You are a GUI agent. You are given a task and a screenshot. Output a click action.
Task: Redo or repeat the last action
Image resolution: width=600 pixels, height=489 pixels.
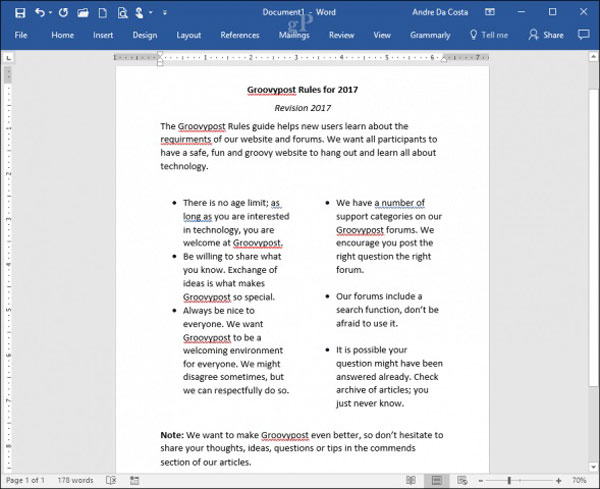[x=63, y=13]
